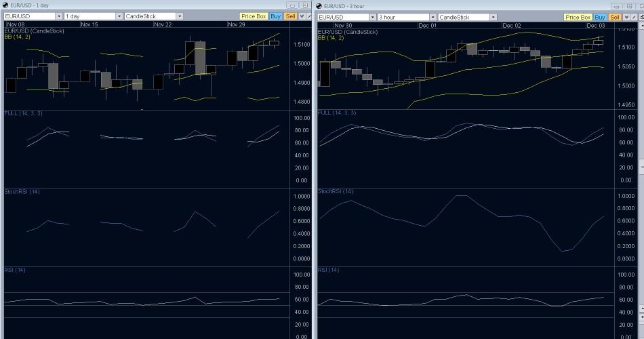This screenshot has width=644, height=339.
Task: Click Sell in the 3 hour window
Action: pos(615,17)
